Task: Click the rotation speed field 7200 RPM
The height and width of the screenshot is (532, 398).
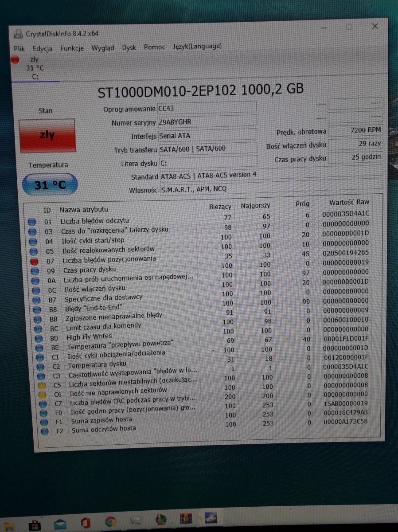Action: 355,130
